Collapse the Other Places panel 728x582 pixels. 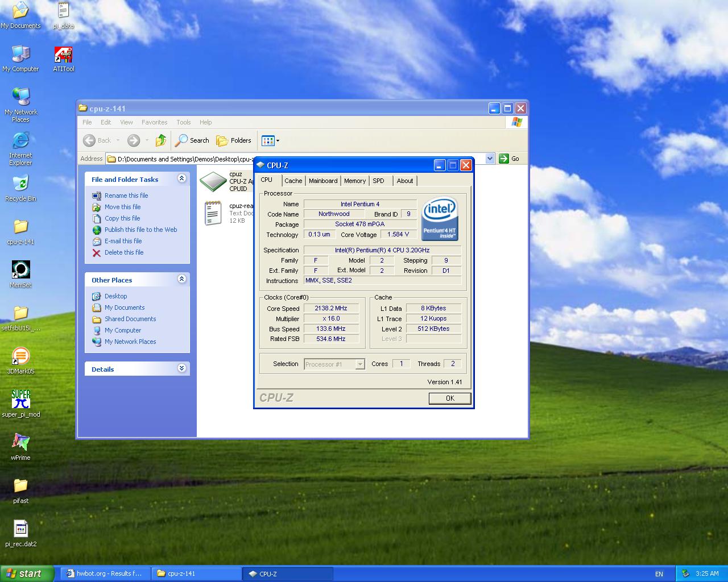tap(181, 279)
